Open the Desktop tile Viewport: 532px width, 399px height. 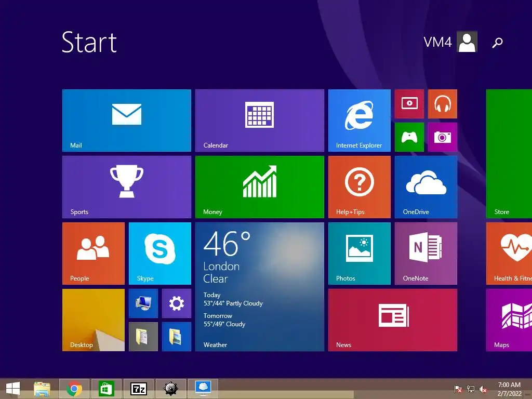coord(94,320)
